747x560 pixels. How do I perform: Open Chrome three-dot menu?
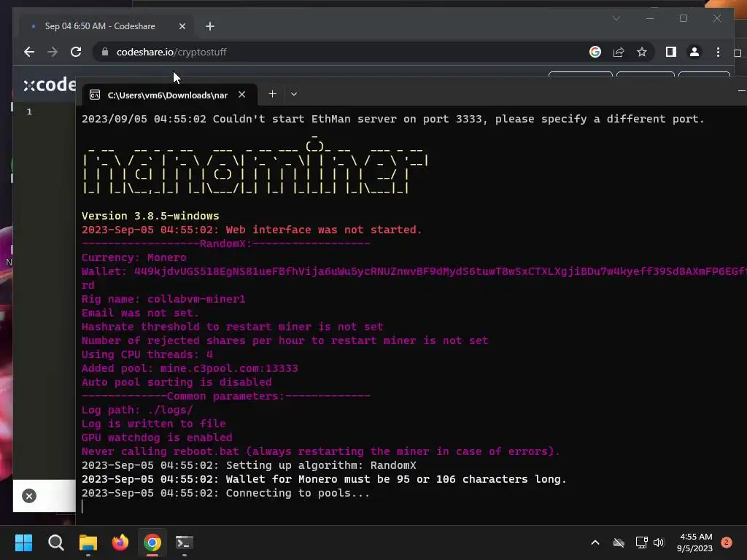click(718, 52)
